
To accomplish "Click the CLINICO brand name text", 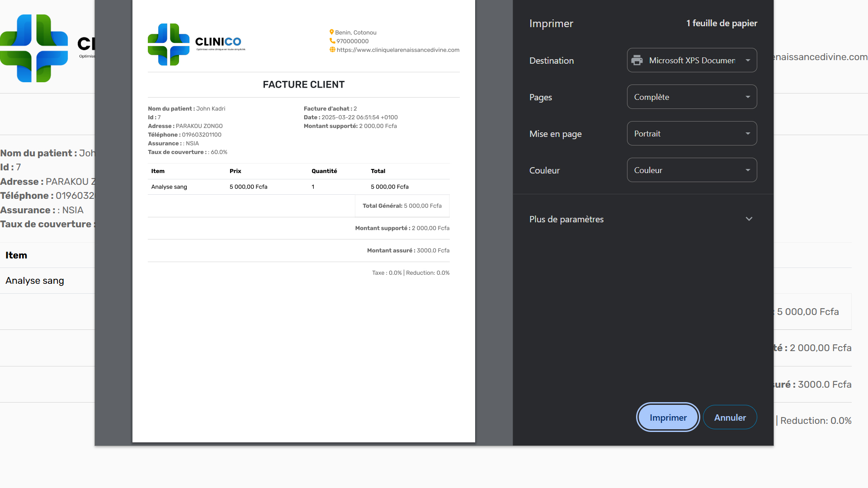I will pyautogui.click(x=218, y=42).
